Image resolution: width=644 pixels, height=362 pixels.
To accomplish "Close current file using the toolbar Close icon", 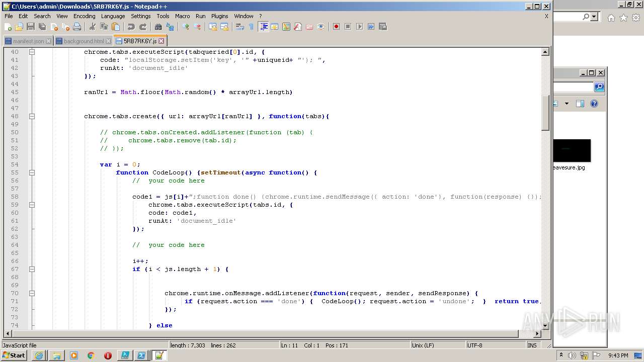I will click(54, 27).
